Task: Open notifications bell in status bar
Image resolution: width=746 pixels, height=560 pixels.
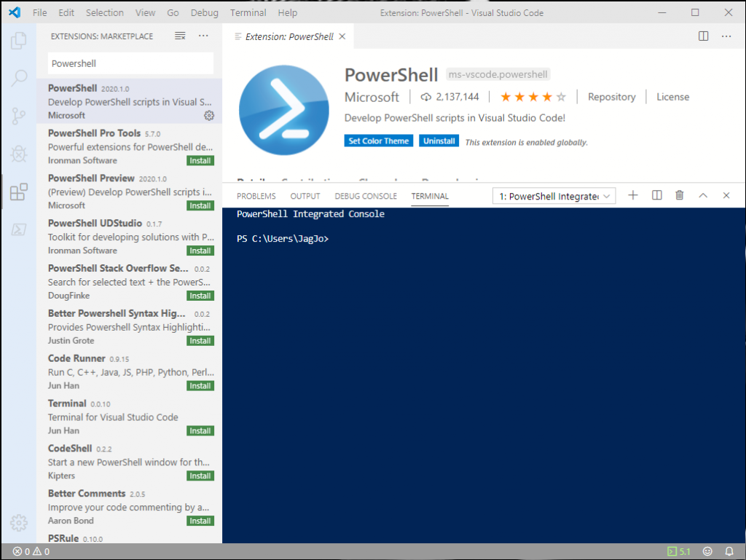Action: [x=729, y=551]
